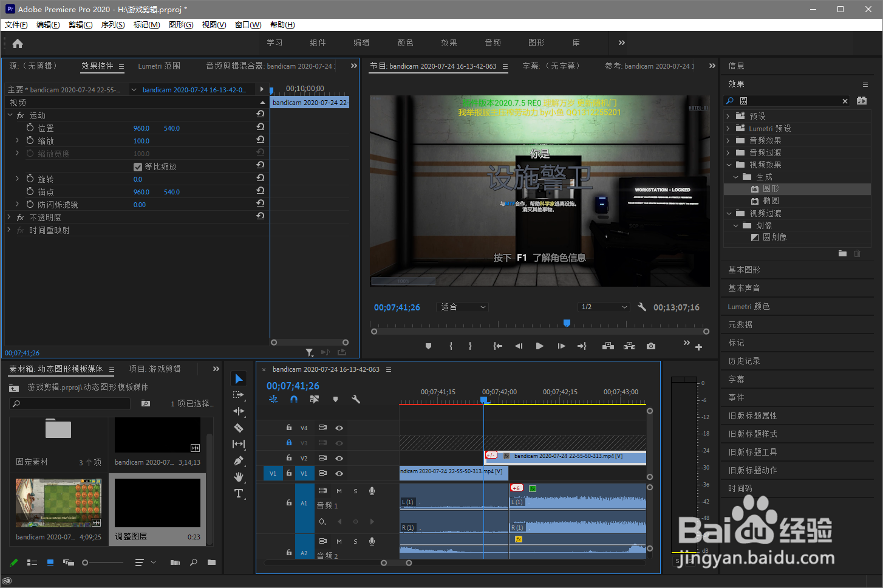Go to In point in program monitor

pos(497,346)
